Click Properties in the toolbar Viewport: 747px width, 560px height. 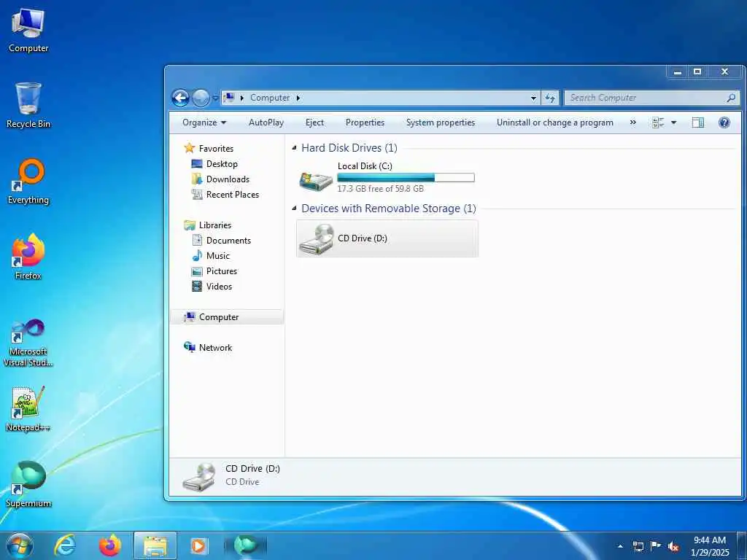point(365,122)
